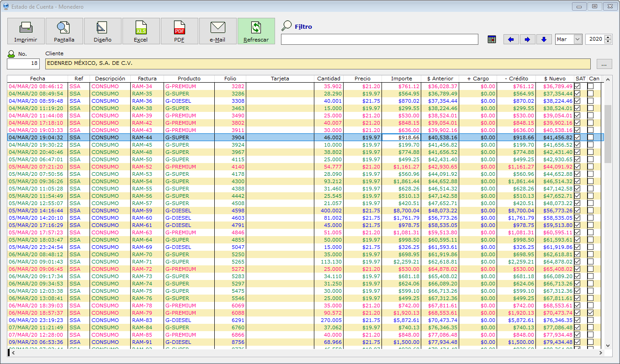
Task: Open the calendar grid icon
Action: pyautogui.click(x=492, y=39)
